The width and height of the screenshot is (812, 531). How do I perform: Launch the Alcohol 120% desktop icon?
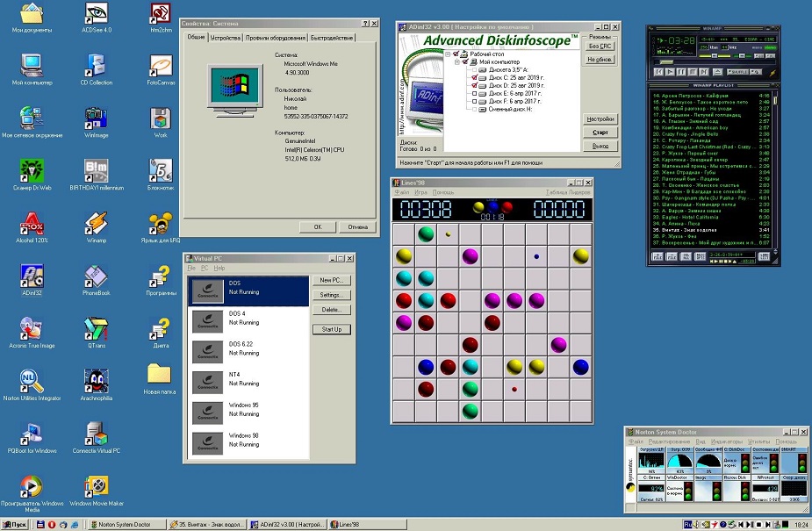[32, 226]
